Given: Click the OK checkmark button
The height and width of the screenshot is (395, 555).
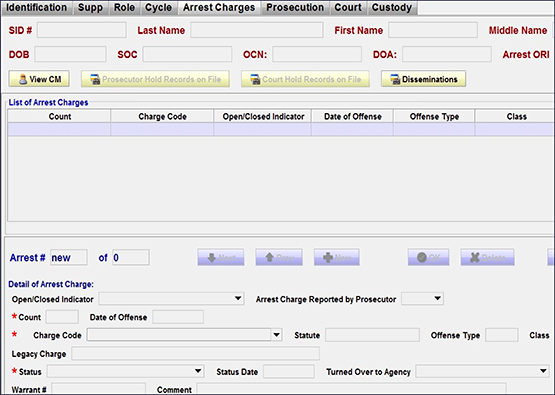Looking at the screenshot, I should click(429, 257).
